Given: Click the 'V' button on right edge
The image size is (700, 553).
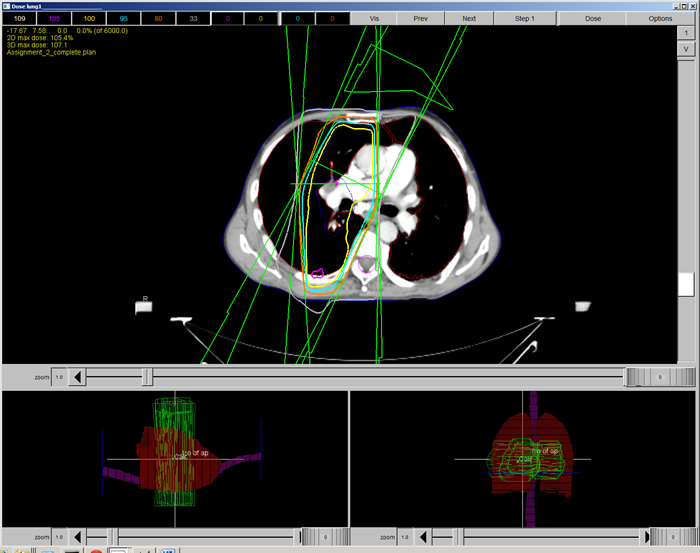Looking at the screenshot, I should [685, 50].
